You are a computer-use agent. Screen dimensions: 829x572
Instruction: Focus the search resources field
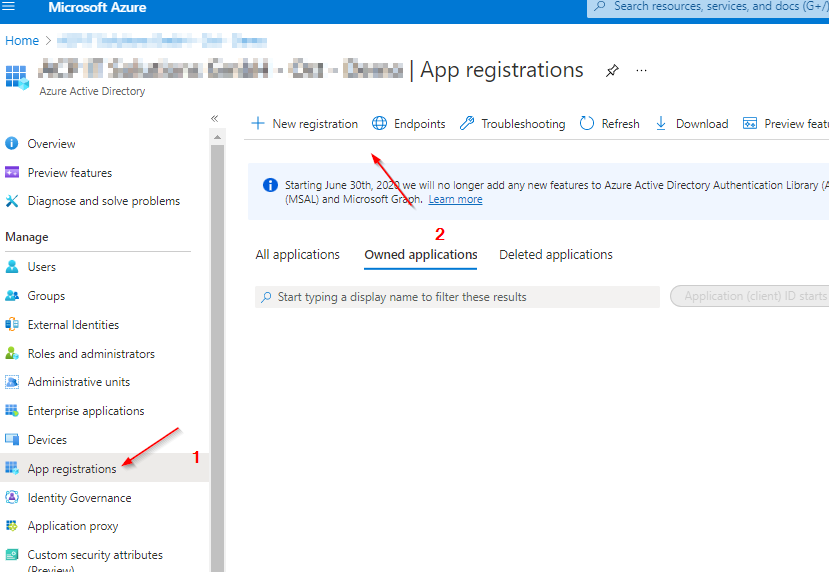click(x=708, y=7)
